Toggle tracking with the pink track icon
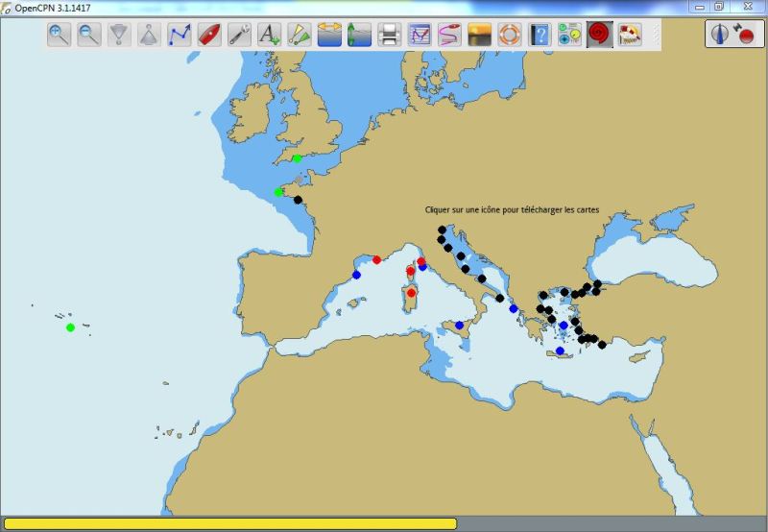768x532 pixels. click(x=449, y=35)
